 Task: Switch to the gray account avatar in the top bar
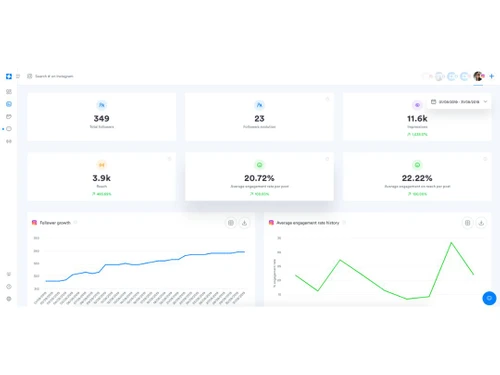(440, 76)
